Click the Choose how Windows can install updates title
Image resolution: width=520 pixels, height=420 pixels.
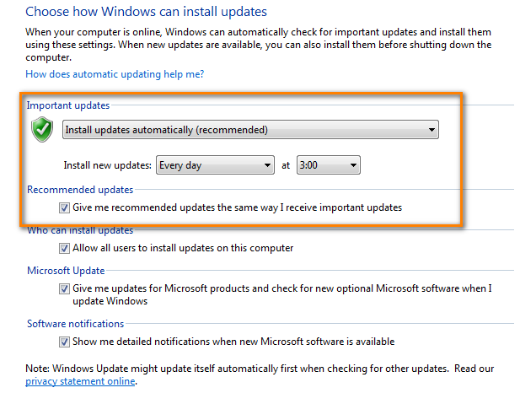pyautogui.click(x=147, y=12)
